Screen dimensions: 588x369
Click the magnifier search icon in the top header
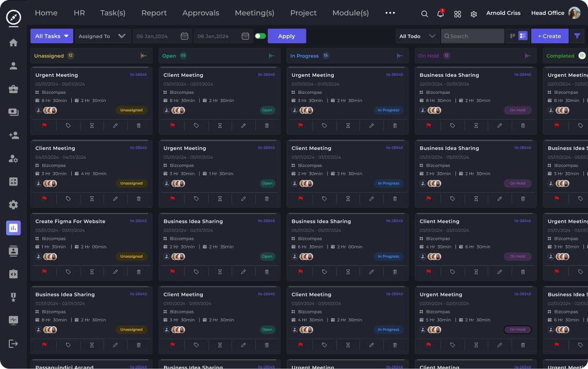(x=424, y=14)
